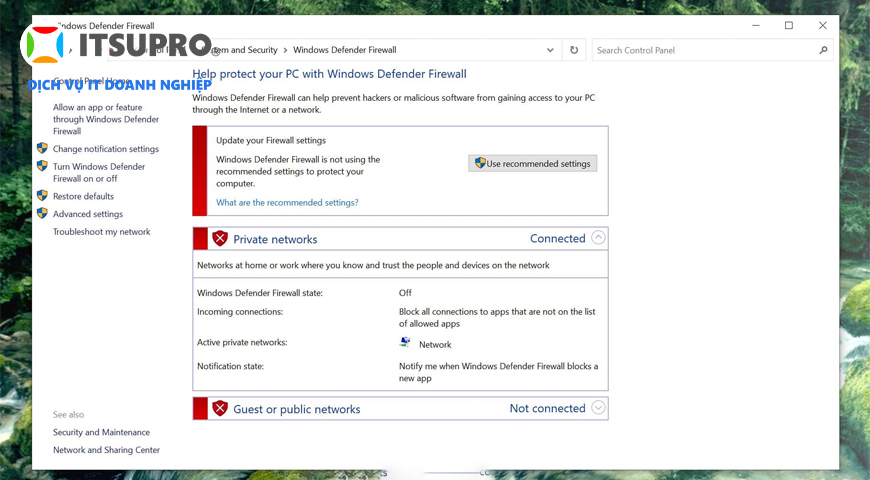This screenshot has width=870, height=480.
Task: Click Restore defaults link
Action: [83, 196]
